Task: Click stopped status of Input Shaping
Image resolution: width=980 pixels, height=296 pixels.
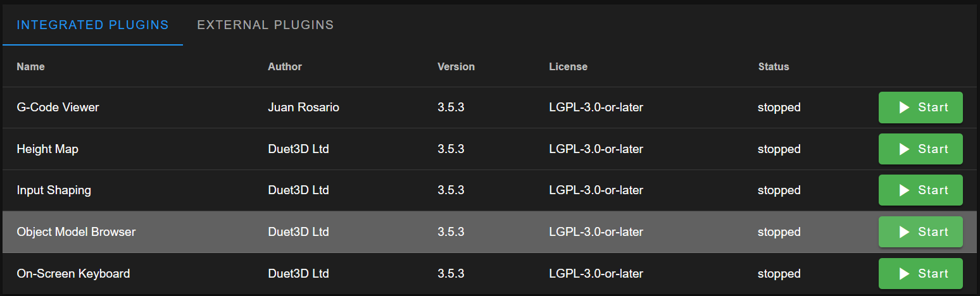Action: (779, 190)
